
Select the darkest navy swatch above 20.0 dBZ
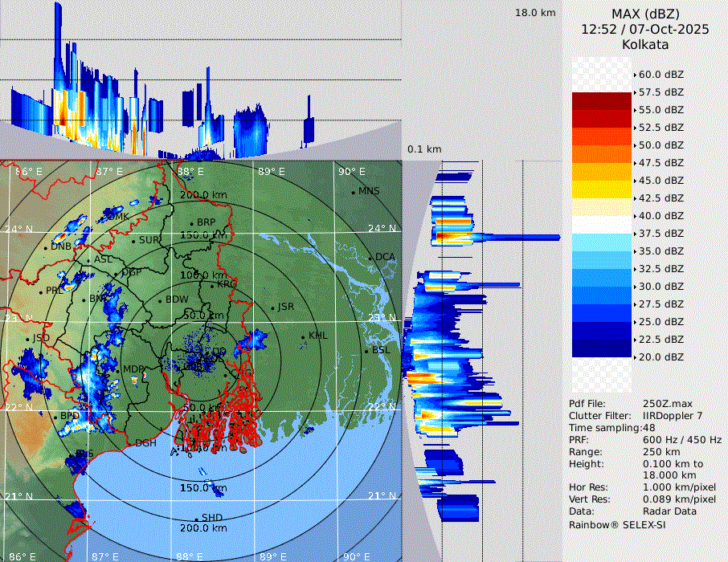(x=601, y=348)
